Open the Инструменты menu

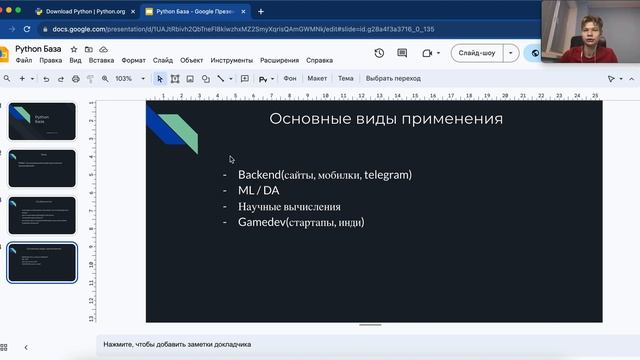[x=232, y=60]
